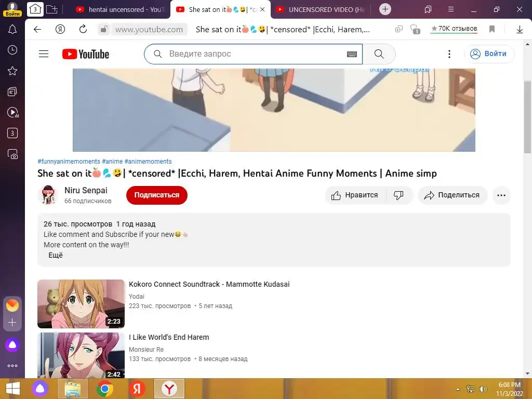Open the downloads panel
The width and height of the screenshot is (532, 399).
click(x=520, y=30)
